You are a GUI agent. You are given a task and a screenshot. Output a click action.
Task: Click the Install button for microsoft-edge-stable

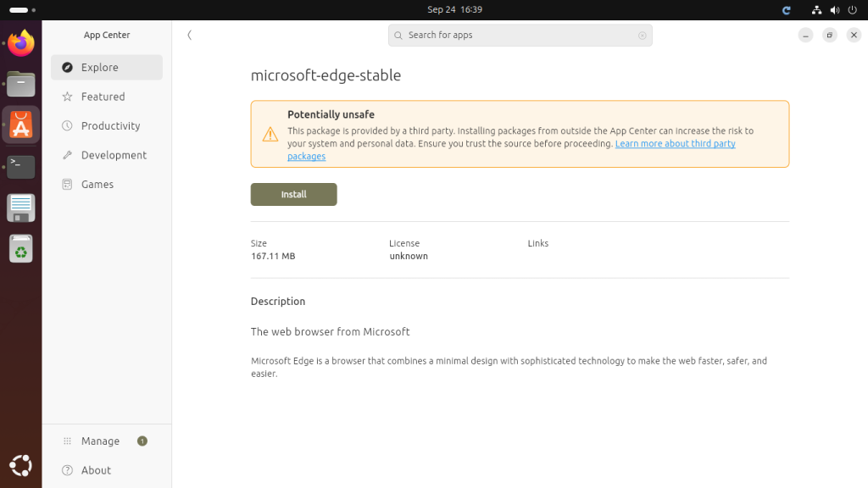point(293,195)
